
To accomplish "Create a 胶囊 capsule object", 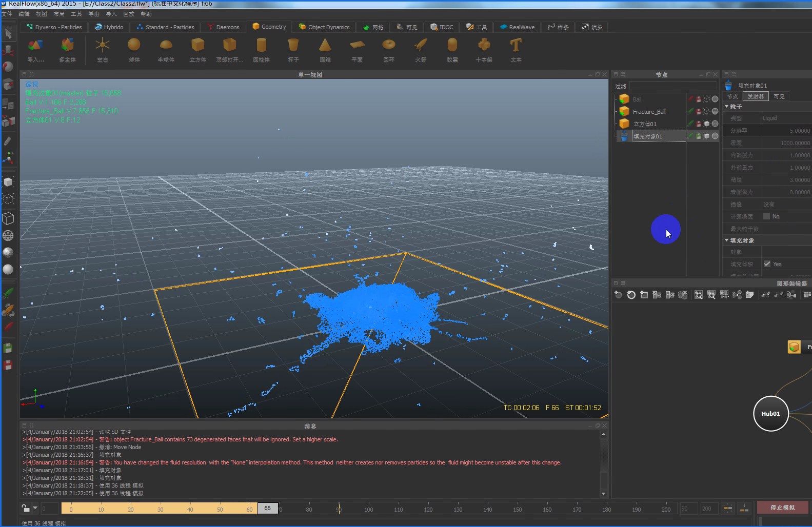I will pos(452,46).
